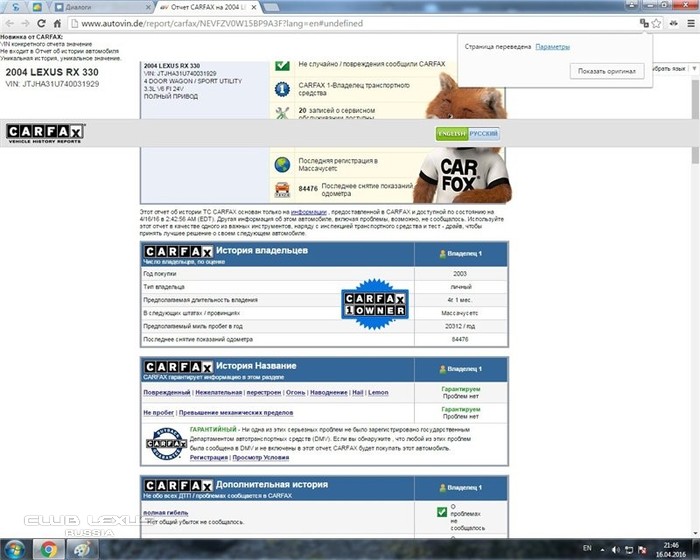The width and height of the screenshot is (700, 560).
Task: Reload the page with the refresh icon
Action: tap(41, 24)
